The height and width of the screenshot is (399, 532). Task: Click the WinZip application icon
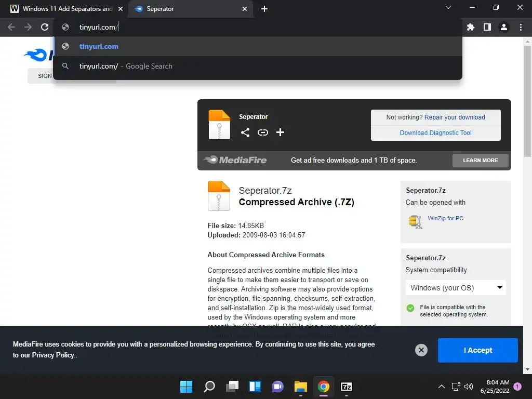pos(416,221)
